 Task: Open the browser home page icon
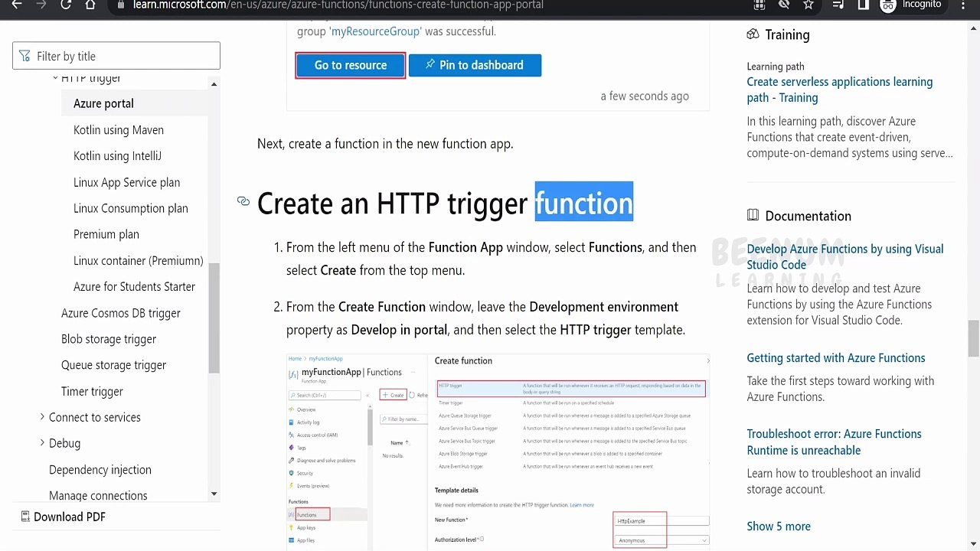click(90, 5)
